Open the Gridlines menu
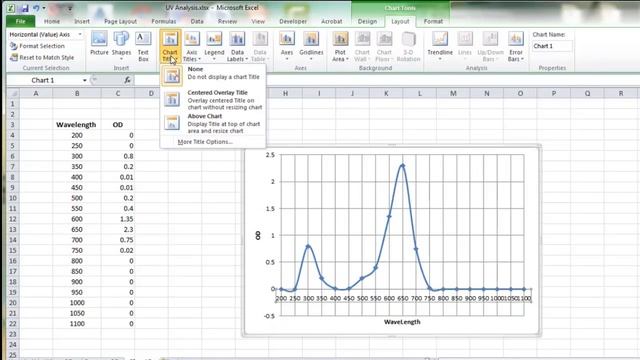Viewport: 640px width, 360px height. click(x=311, y=47)
